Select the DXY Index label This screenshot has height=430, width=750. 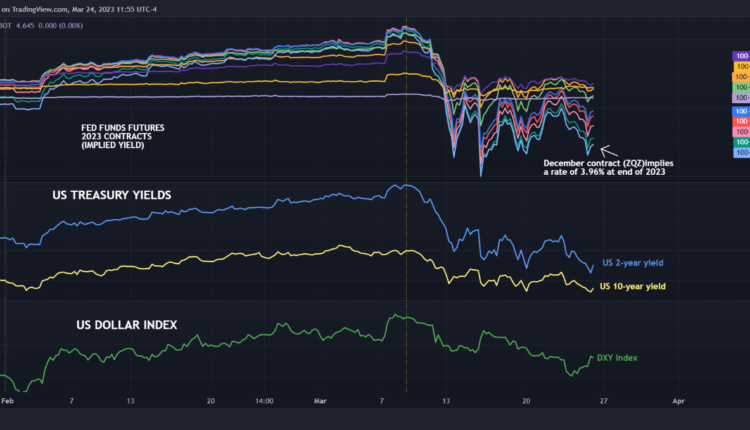point(617,357)
